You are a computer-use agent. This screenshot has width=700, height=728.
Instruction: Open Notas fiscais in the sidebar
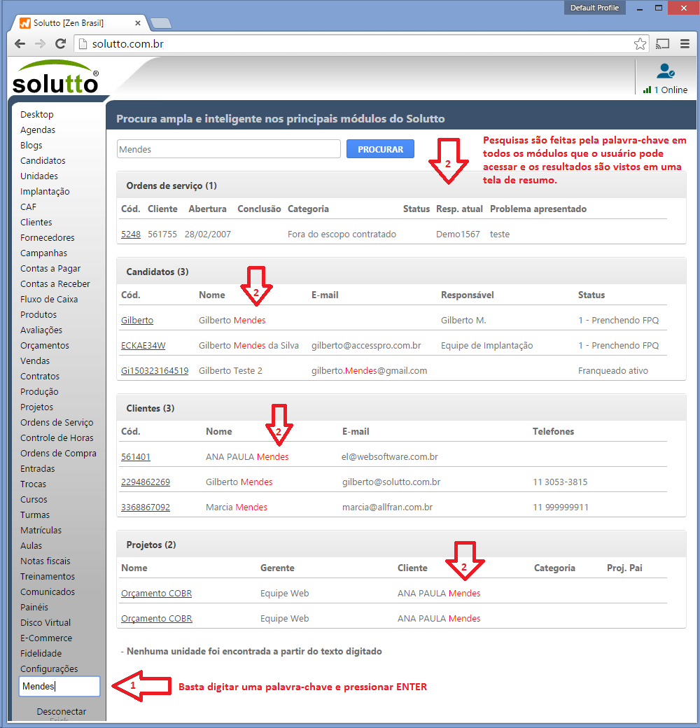coord(45,561)
